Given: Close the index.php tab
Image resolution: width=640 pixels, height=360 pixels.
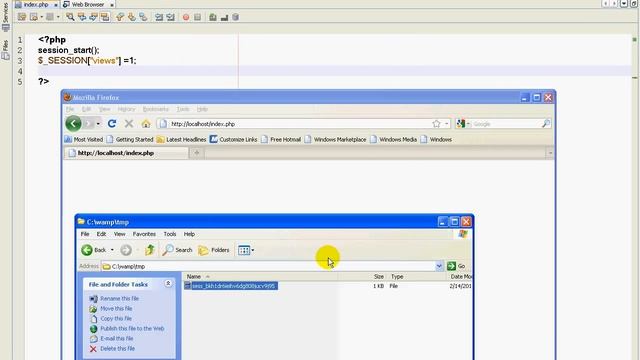Looking at the screenshot, I should pyautogui.click(x=56, y=5).
